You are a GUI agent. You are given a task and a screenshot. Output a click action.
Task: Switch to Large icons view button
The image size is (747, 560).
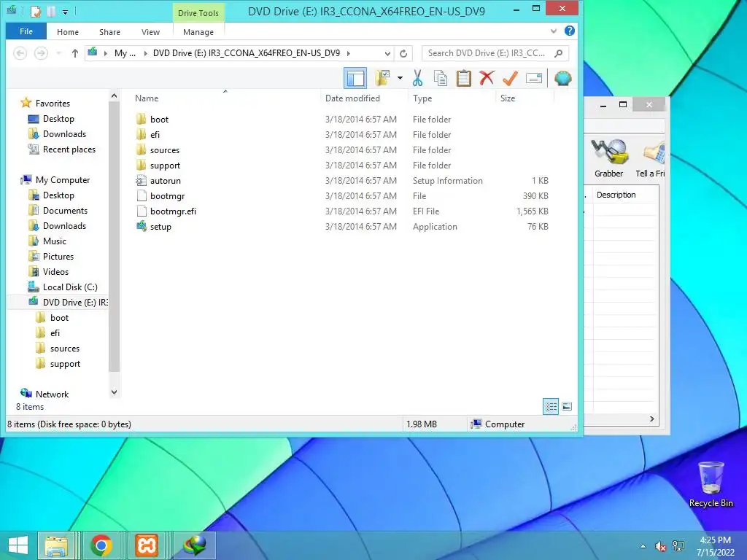(566, 406)
